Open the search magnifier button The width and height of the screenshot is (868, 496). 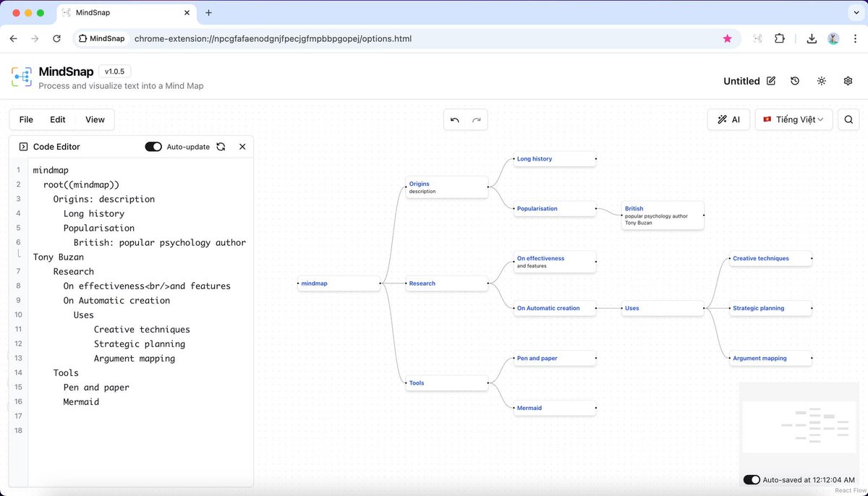(x=848, y=119)
